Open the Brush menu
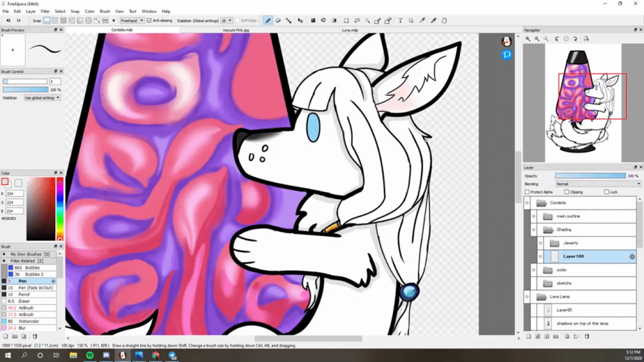The width and height of the screenshot is (644, 362). [x=105, y=12]
